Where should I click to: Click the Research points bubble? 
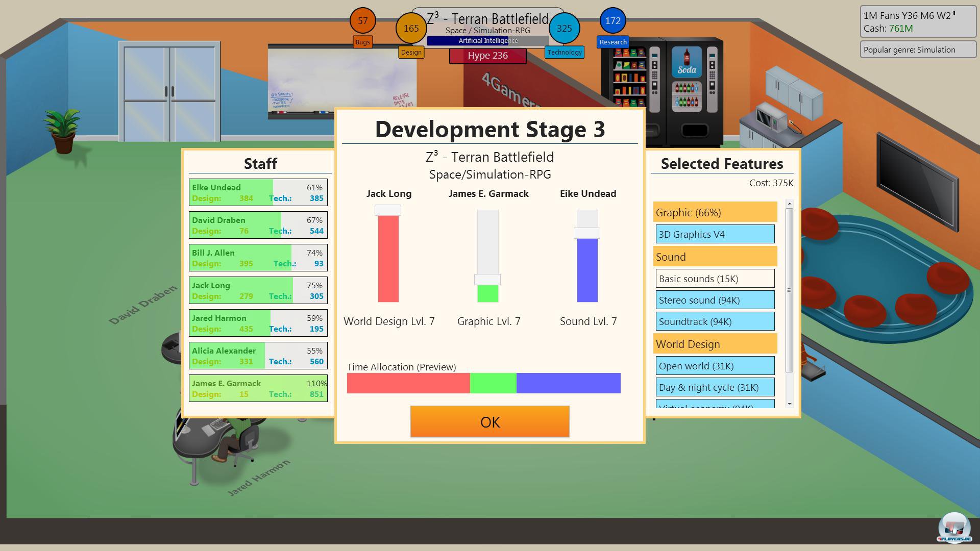612,21
